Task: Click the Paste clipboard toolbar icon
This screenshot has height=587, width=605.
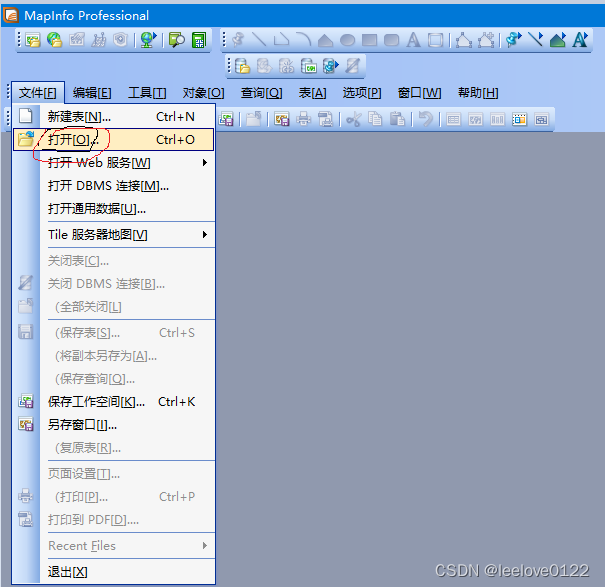Action: (x=397, y=119)
